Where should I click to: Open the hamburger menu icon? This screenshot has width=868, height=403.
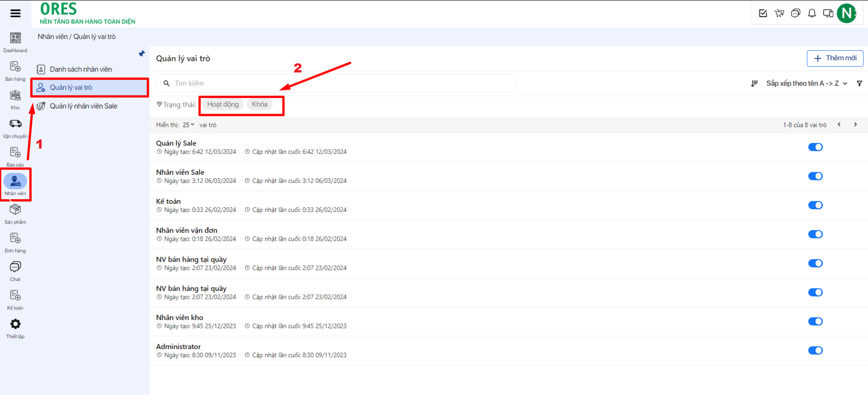coord(15,13)
